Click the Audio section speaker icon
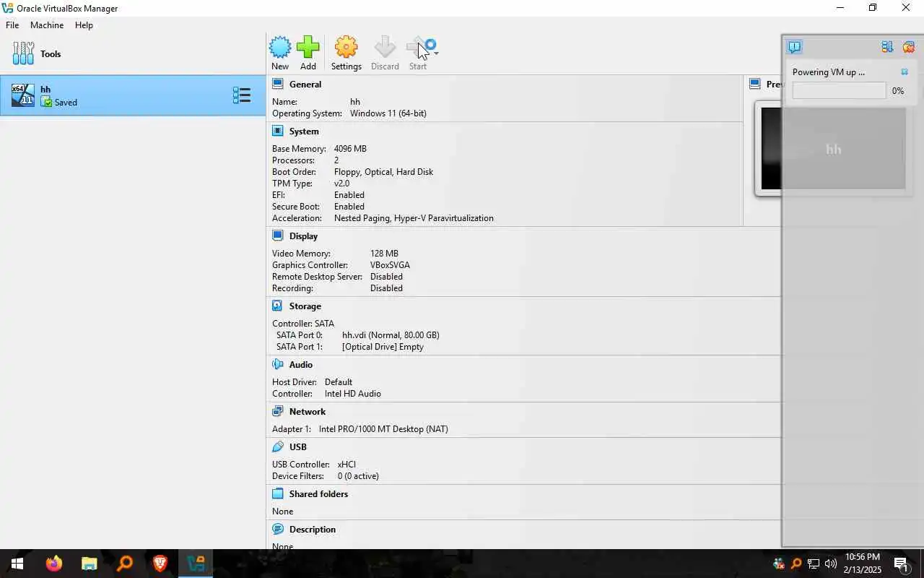Screen dimensions: 924x578 tap(278, 364)
